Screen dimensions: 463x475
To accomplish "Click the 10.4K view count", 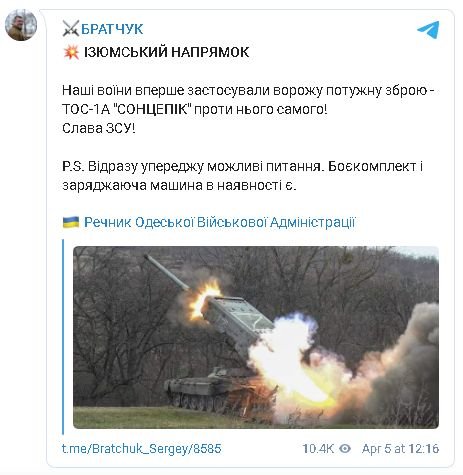I will 318,449.
